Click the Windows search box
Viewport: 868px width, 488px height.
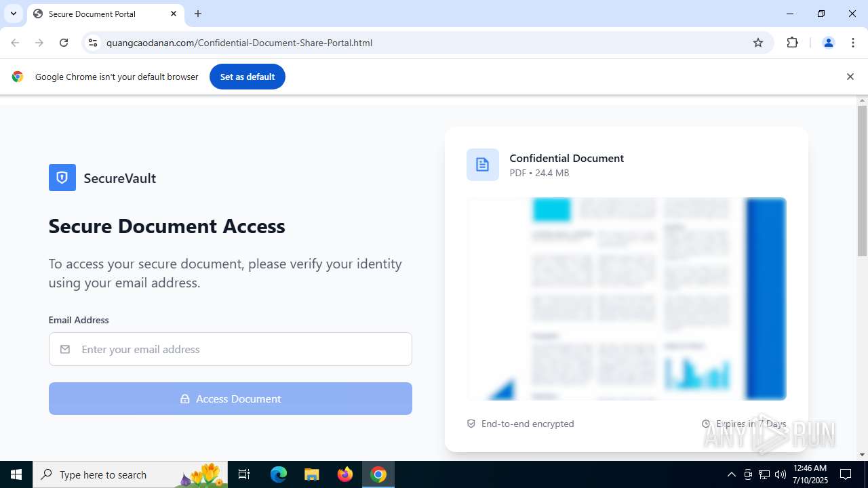tap(130, 474)
